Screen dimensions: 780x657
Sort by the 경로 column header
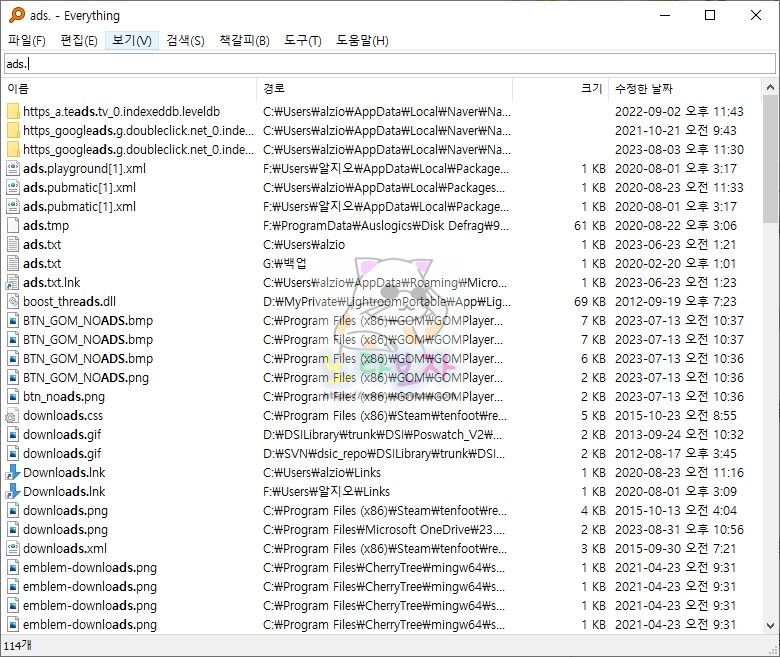click(x=385, y=89)
